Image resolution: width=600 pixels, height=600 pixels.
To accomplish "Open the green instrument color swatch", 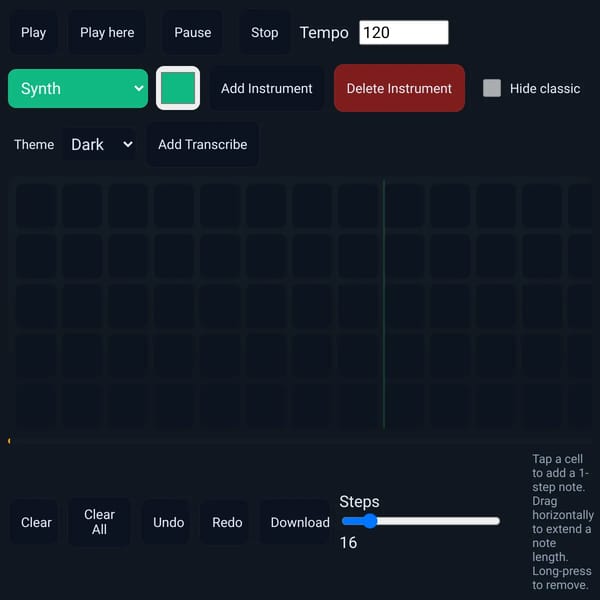I will pos(178,88).
